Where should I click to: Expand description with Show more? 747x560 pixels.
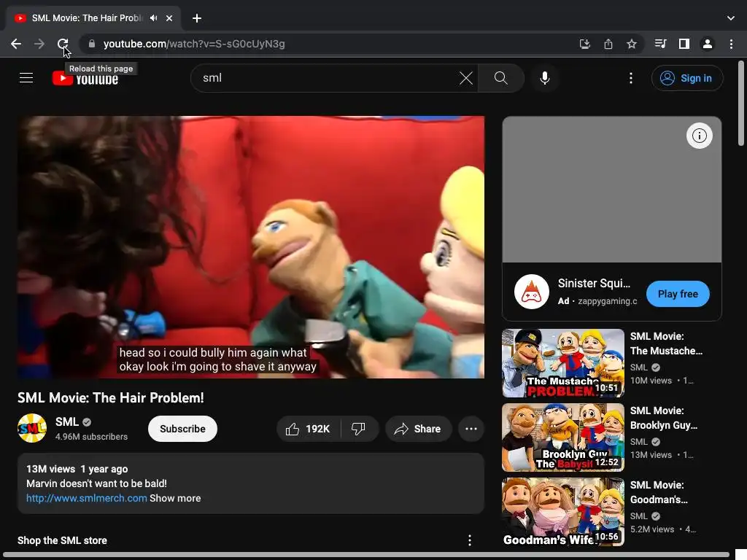point(175,498)
